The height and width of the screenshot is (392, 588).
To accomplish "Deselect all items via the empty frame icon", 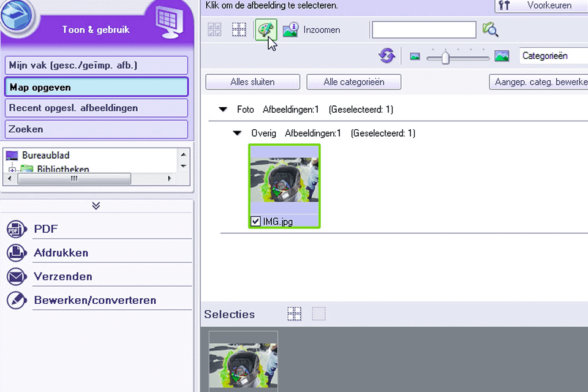I will (239, 29).
